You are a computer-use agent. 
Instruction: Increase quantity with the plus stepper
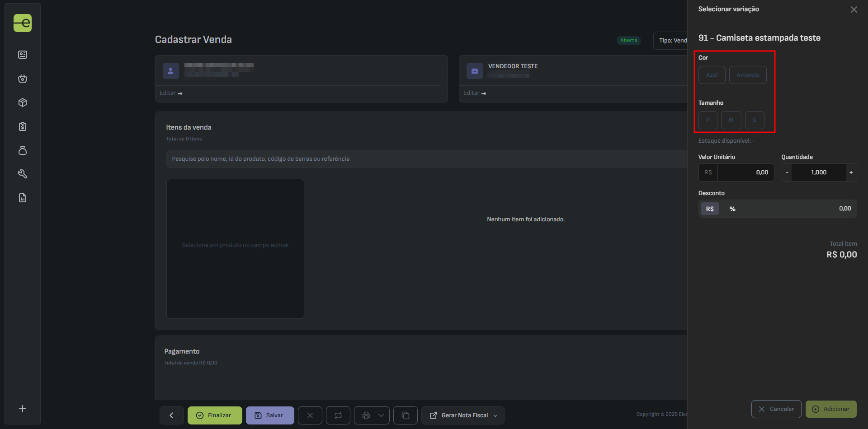pyautogui.click(x=851, y=173)
